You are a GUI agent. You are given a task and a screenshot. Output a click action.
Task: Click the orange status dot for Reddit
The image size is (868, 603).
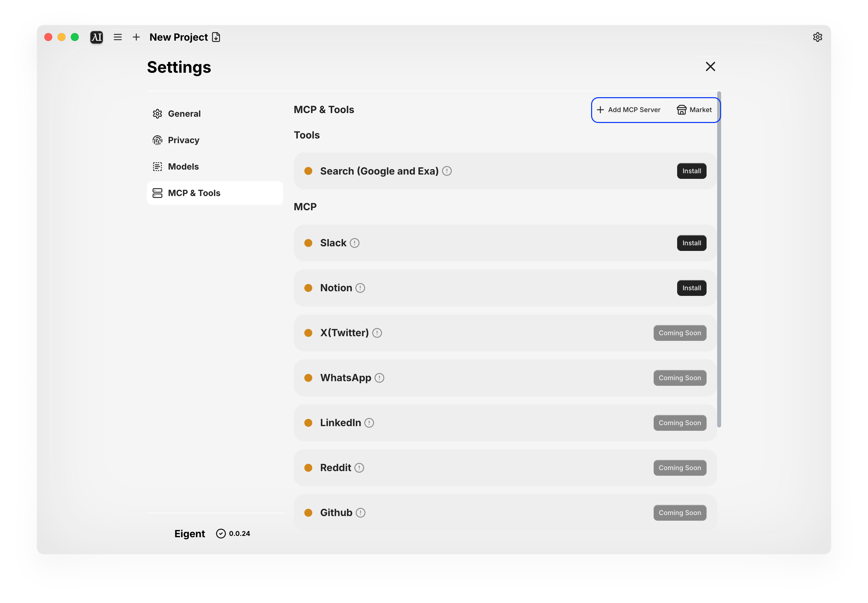pos(308,468)
